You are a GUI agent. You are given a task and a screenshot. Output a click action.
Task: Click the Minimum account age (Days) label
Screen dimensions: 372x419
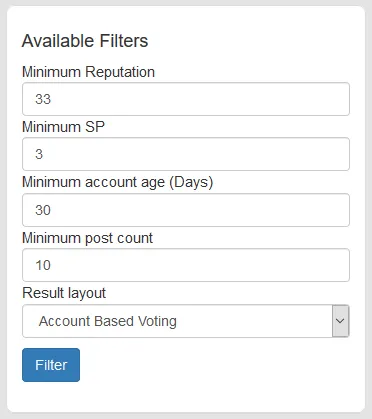(117, 182)
